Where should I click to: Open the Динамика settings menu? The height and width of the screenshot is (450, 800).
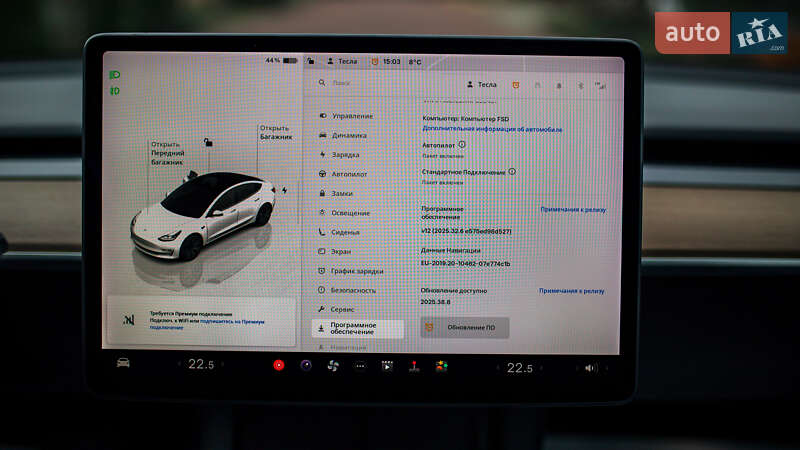pos(344,135)
